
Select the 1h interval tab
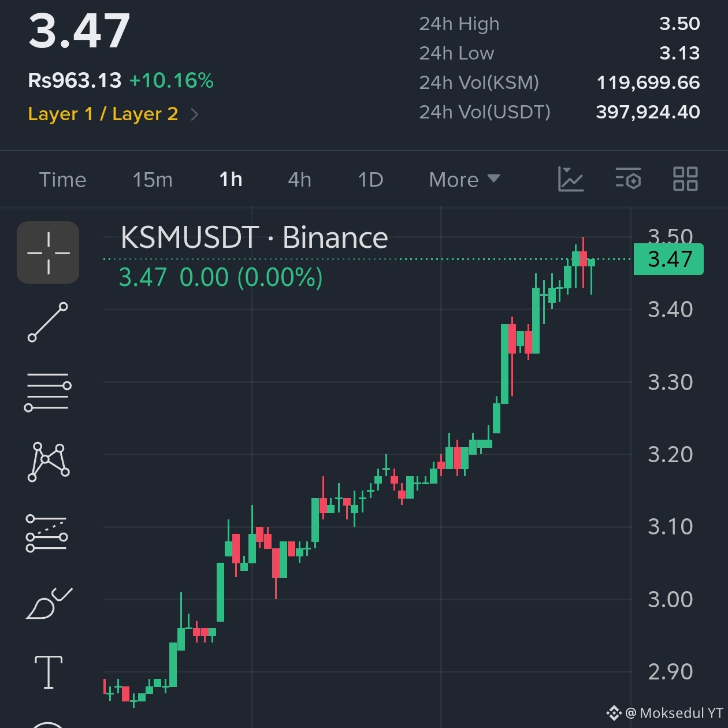coord(231,180)
